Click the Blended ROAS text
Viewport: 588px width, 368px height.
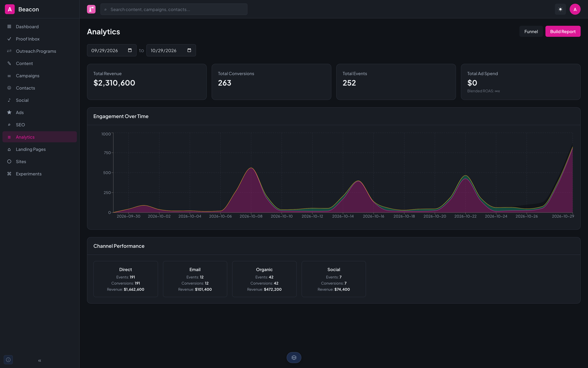pyautogui.click(x=483, y=91)
